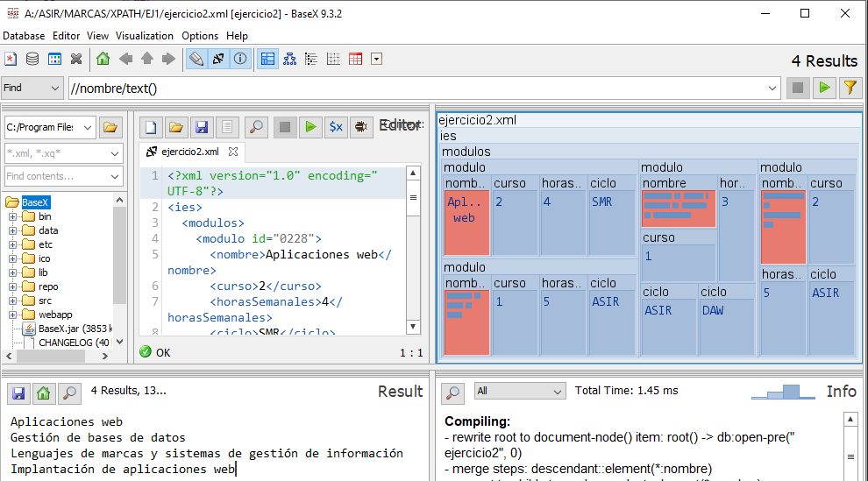
Task: Toggle the Query Info panel (i icon)
Action: pos(239,60)
